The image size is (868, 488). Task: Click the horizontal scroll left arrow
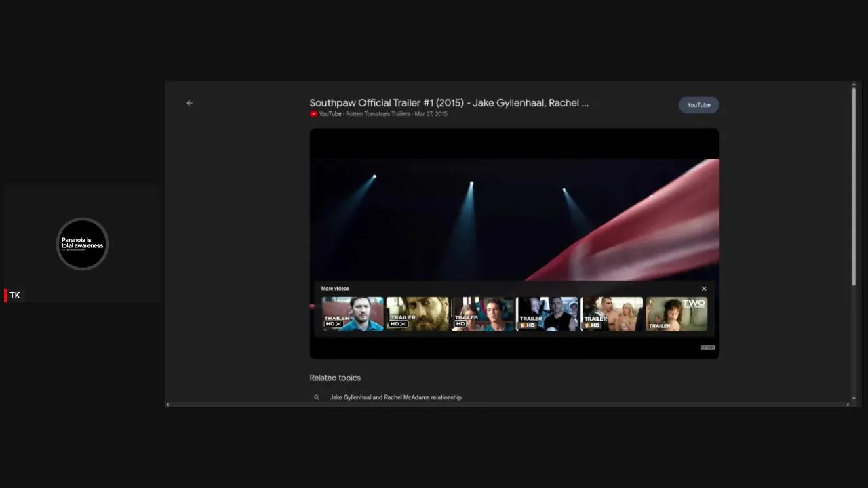tap(167, 405)
